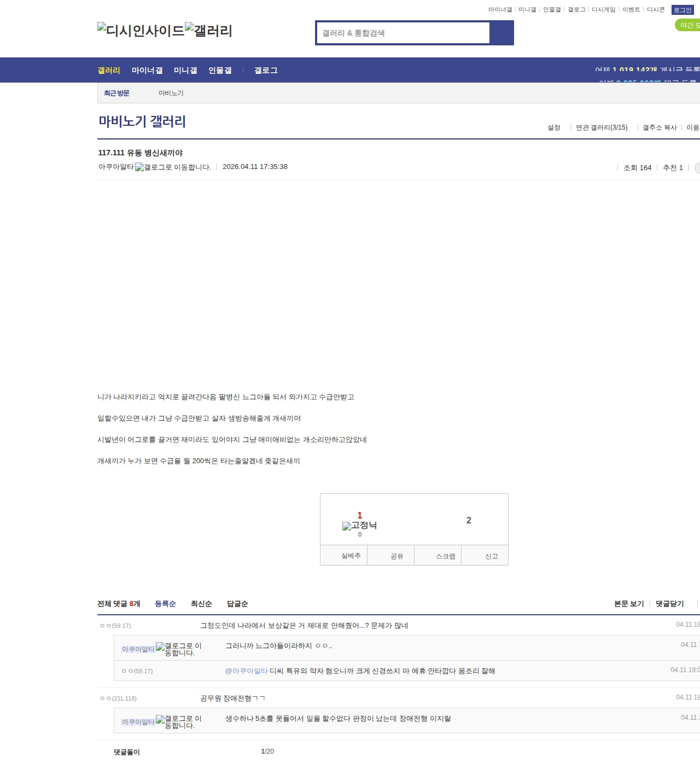
Task: Open gallog icon in the 생수하나 reply
Action: pos(179,722)
